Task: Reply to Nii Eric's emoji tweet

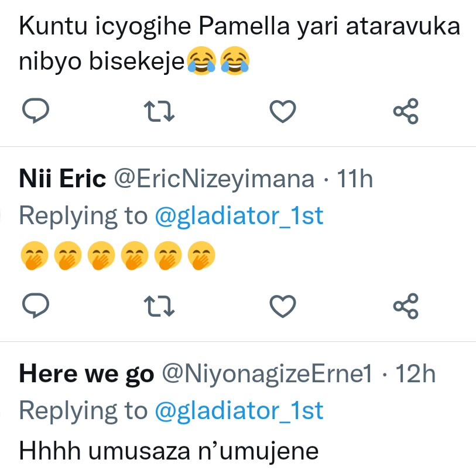Action: [35, 306]
